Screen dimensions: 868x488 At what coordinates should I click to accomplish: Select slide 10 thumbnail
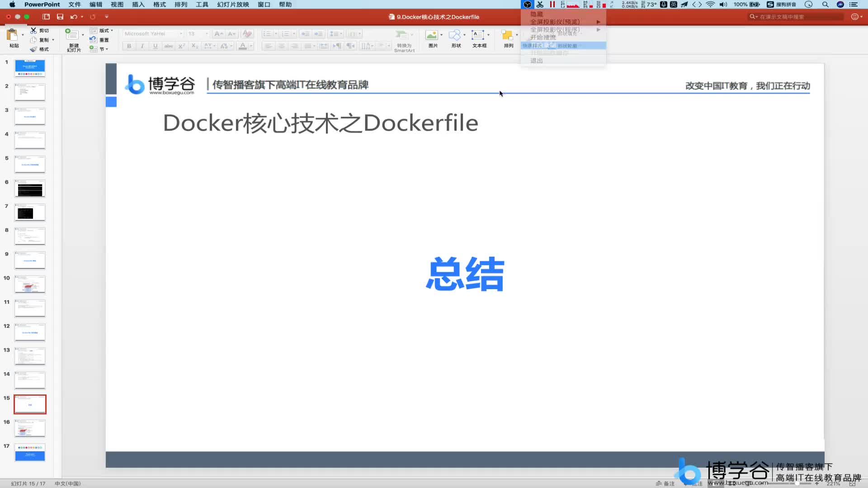point(30,284)
